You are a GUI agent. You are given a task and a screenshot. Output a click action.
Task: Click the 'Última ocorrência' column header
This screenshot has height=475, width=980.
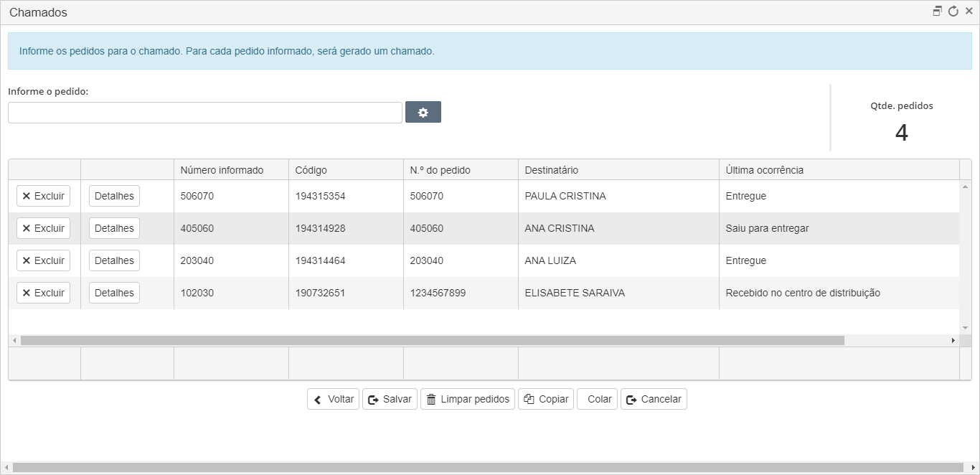(x=839, y=170)
